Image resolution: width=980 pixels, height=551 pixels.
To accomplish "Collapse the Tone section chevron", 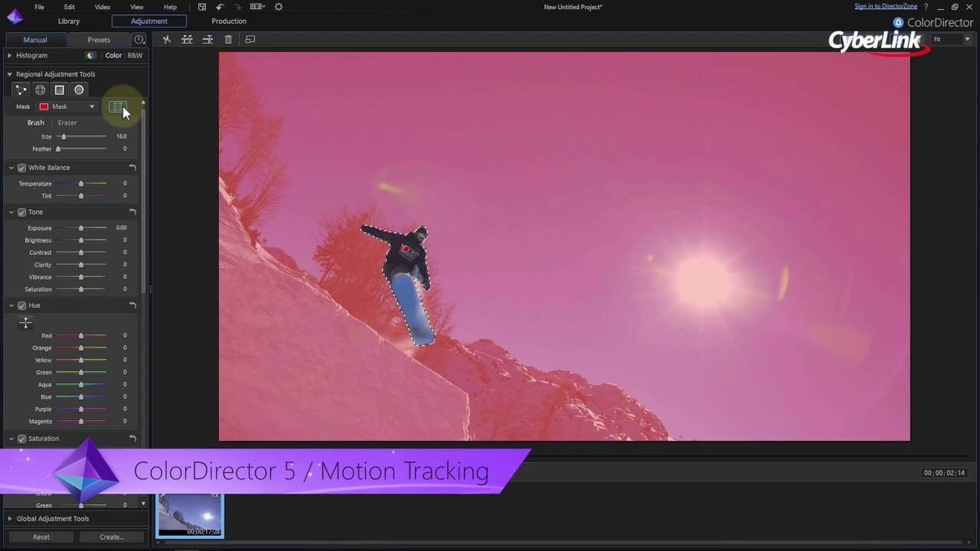I will (11, 212).
